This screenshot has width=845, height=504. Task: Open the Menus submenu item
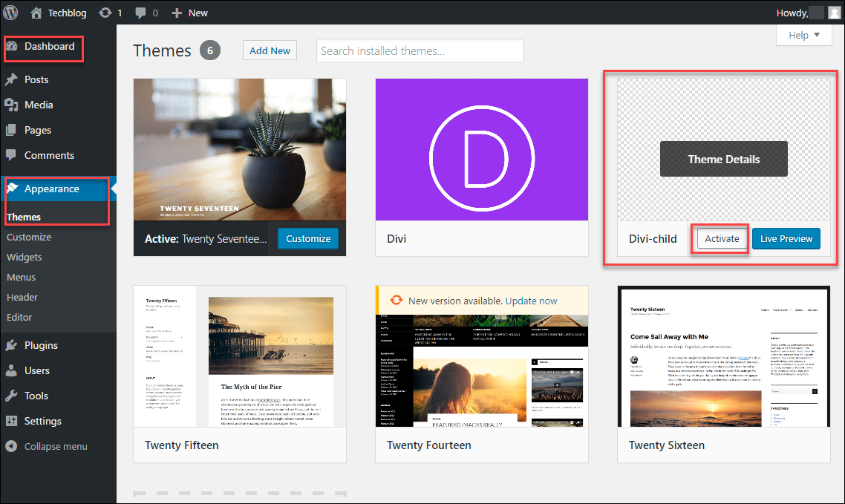21,278
